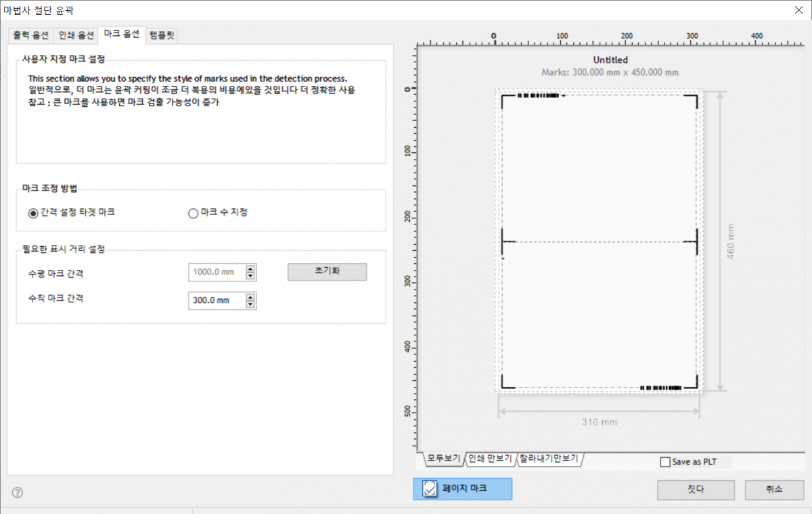
Task: Select the 모두보기 preview tab
Action: (444, 459)
